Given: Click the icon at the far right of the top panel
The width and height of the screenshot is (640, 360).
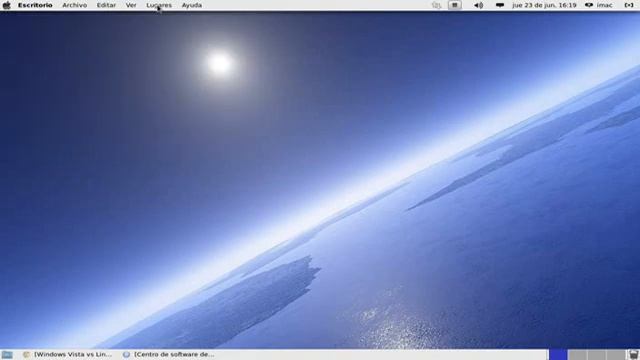Looking at the screenshot, I should (x=629, y=5).
